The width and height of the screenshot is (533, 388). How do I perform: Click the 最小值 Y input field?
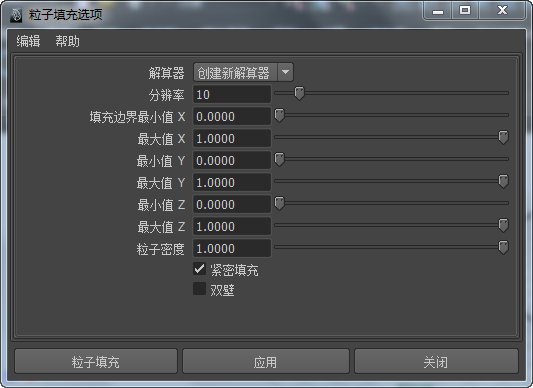click(x=232, y=161)
